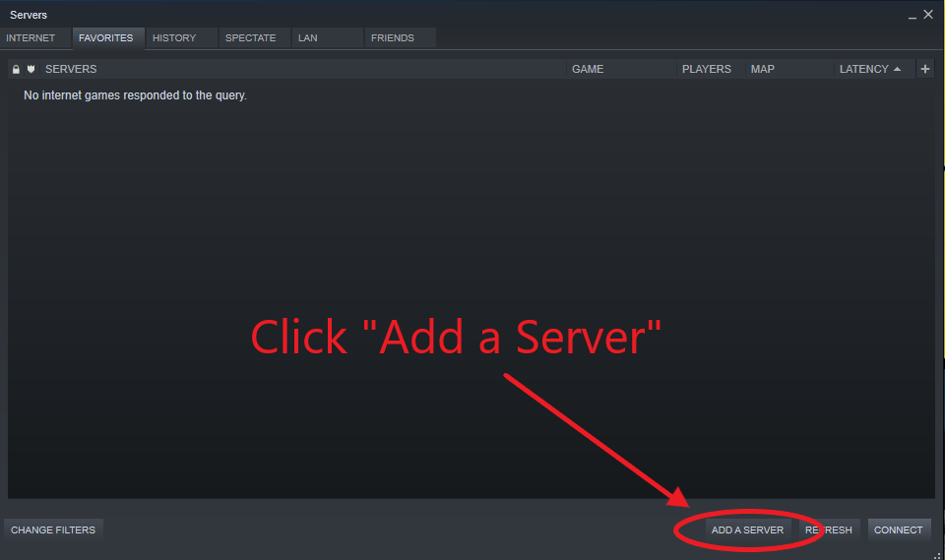The image size is (945, 560).
Task: Sort by password lock column icon
Action: click(17, 69)
